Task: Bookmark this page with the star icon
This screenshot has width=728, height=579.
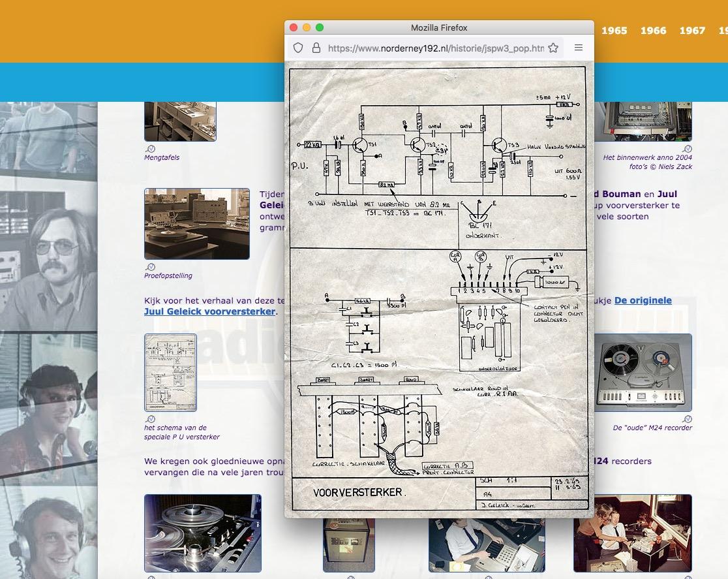Action: [x=553, y=48]
